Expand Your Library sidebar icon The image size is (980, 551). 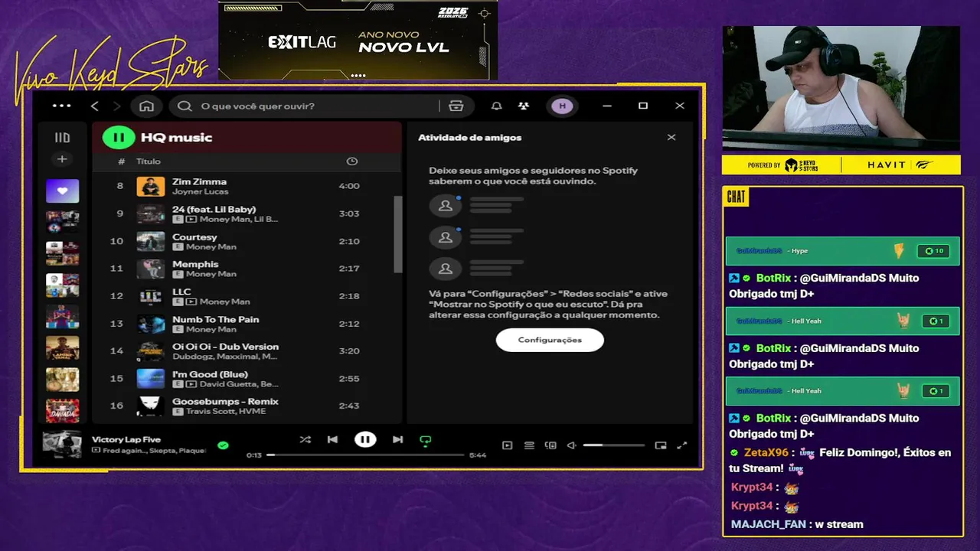coord(62,138)
